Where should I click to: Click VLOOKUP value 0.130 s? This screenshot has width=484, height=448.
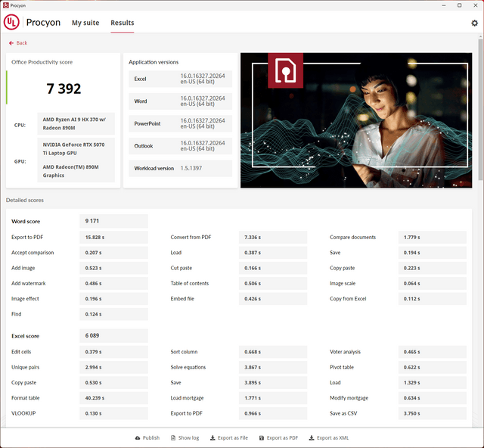pos(113,413)
